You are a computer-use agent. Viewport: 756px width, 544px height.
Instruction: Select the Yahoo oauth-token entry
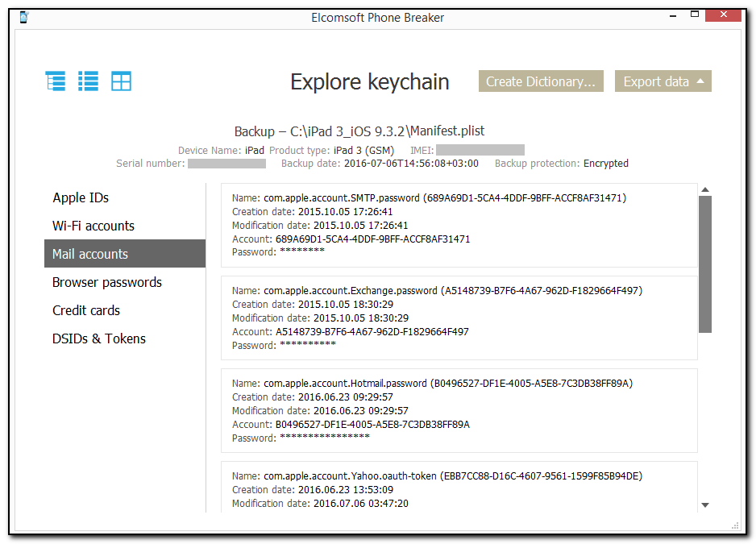pos(459,488)
